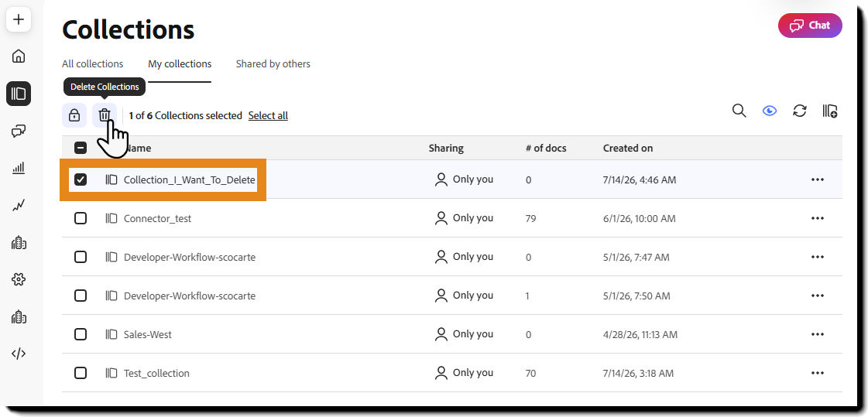
Task: Click the plus icon in the sidebar
Action: 19,20
